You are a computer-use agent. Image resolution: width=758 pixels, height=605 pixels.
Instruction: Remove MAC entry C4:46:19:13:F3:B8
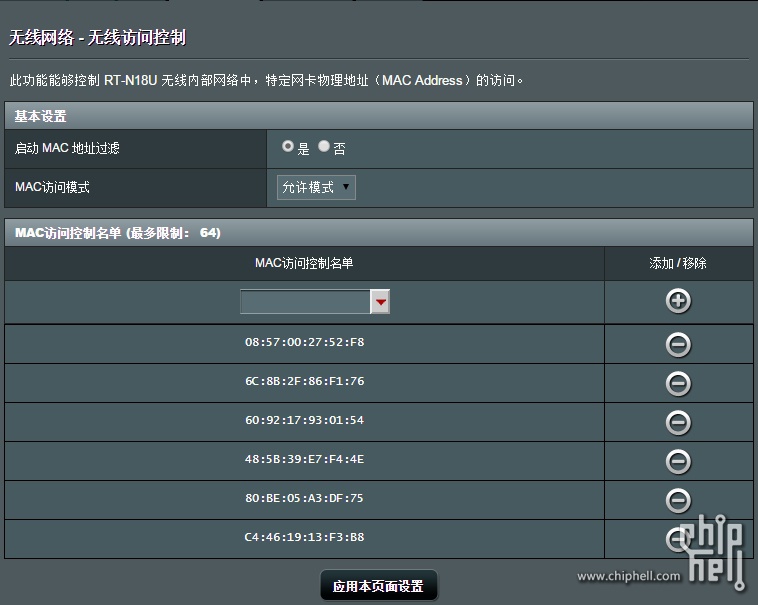click(678, 539)
